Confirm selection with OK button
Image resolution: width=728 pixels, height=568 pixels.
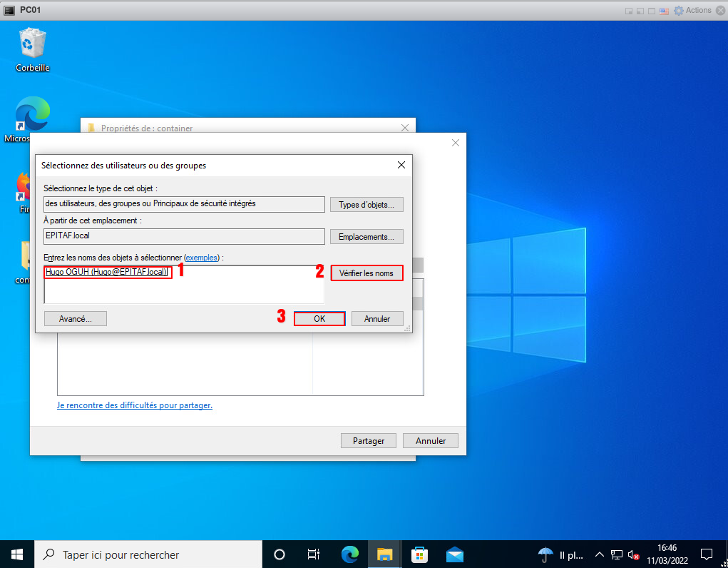319,319
